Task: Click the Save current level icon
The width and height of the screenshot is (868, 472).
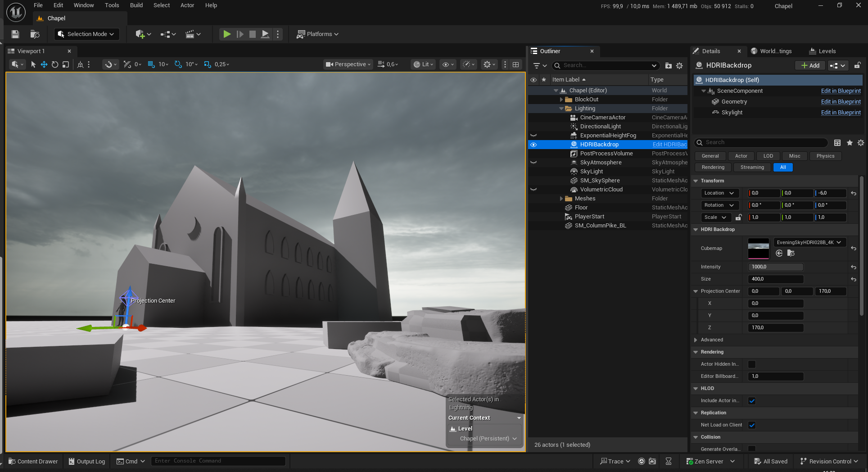Action: [x=15, y=34]
